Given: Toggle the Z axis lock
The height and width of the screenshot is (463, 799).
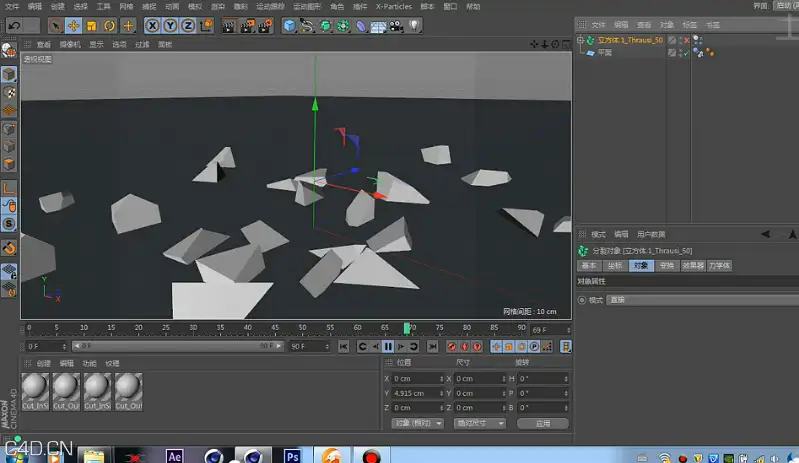Looking at the screenshot, I should tap(188, 25).
